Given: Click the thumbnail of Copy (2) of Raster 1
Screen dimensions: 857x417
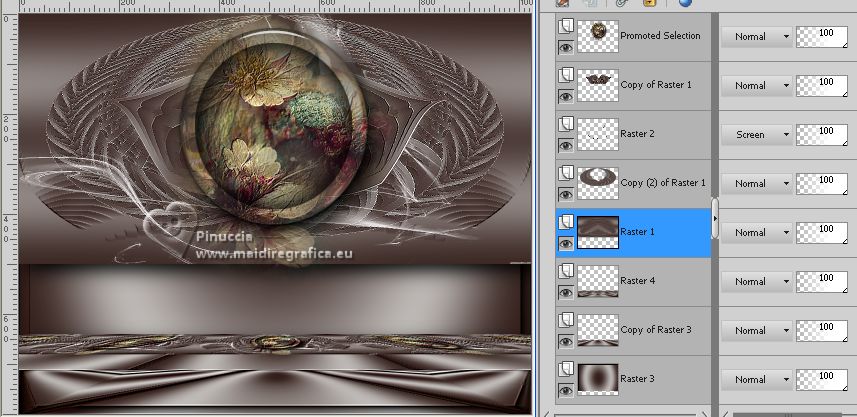Looking at the screenshot, I should (x=598, y=183).
